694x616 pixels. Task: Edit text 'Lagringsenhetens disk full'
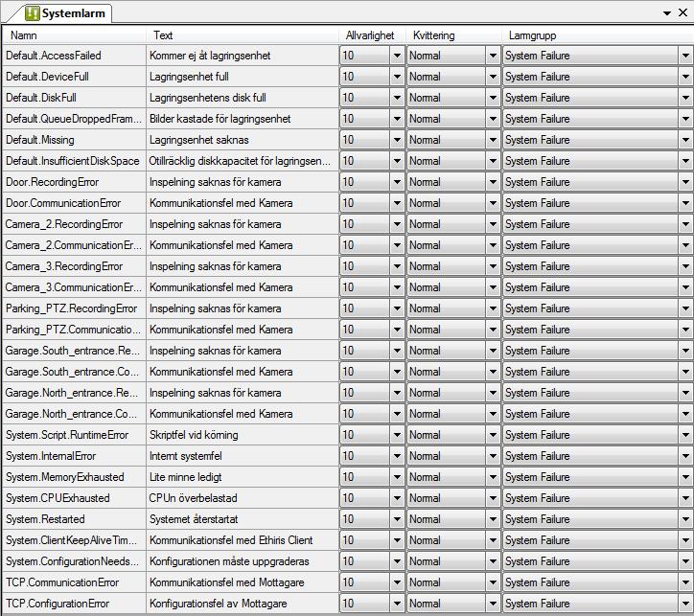click(x=208, y=98)
